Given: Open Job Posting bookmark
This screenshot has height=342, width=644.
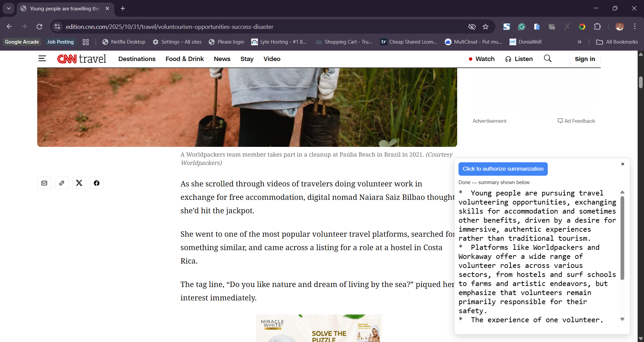Looking at the screenshot, I should (60, 42).
